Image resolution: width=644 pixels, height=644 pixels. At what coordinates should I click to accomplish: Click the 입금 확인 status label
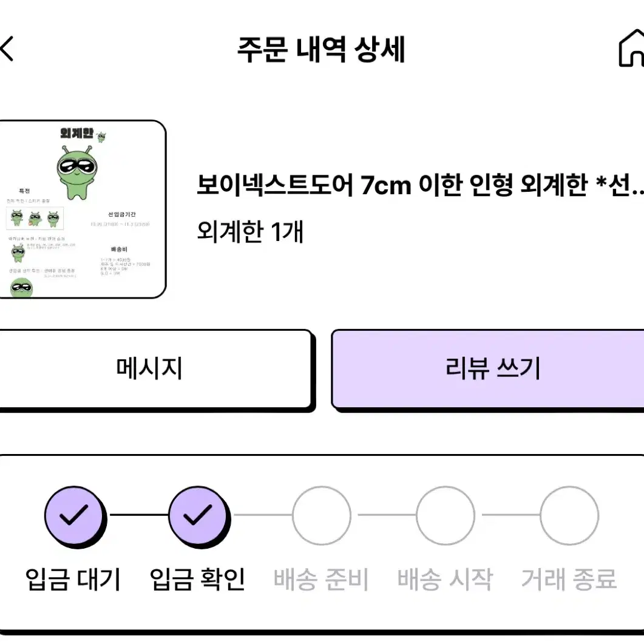[x=197, y=579]
